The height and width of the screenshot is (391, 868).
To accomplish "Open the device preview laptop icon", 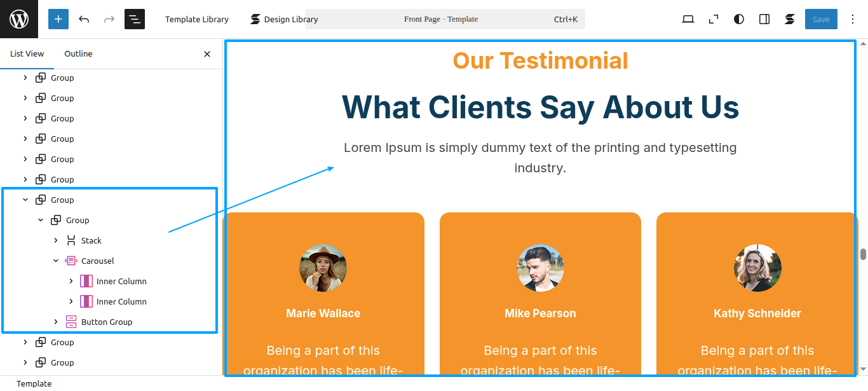I will click(688, 19).
